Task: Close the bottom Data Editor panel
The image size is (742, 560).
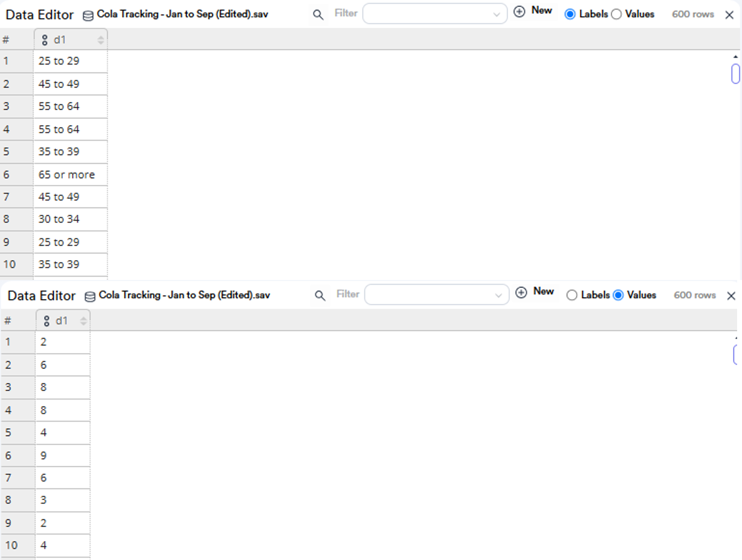Action: 731,296
